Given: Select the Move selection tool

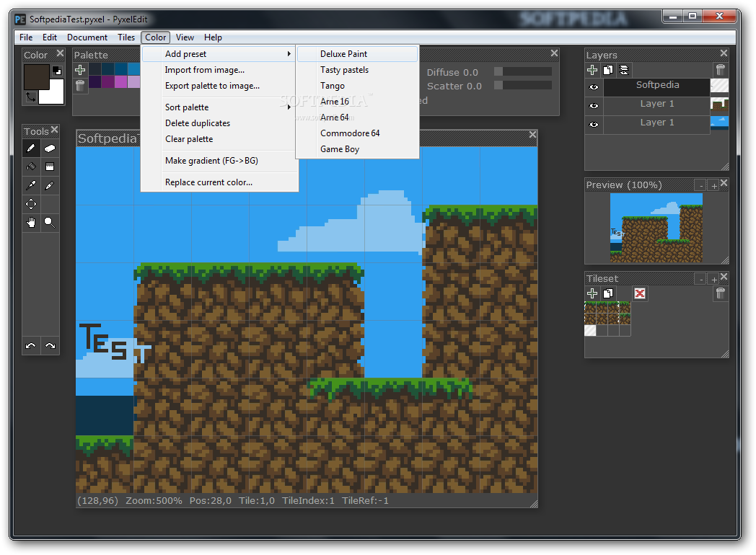Looking at the screenshot, I should pyautogui.click(x=31, y=204).
